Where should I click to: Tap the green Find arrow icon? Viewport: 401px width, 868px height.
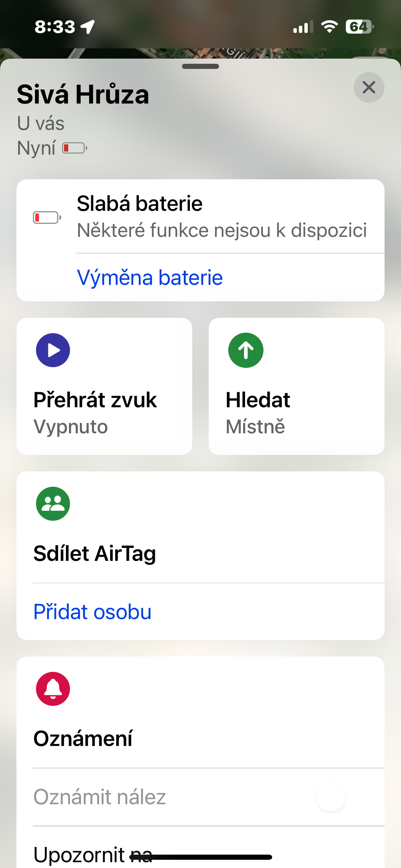[x=246, y=350]
